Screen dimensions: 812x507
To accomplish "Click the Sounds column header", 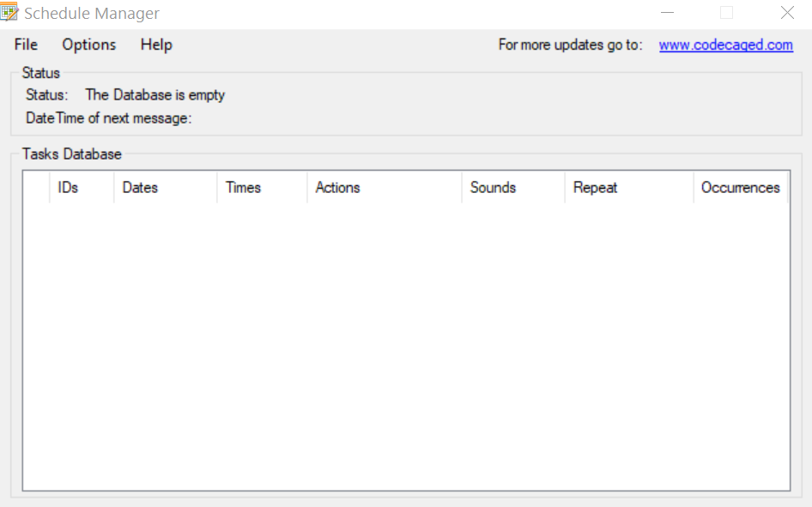I will tap(493, 187).
